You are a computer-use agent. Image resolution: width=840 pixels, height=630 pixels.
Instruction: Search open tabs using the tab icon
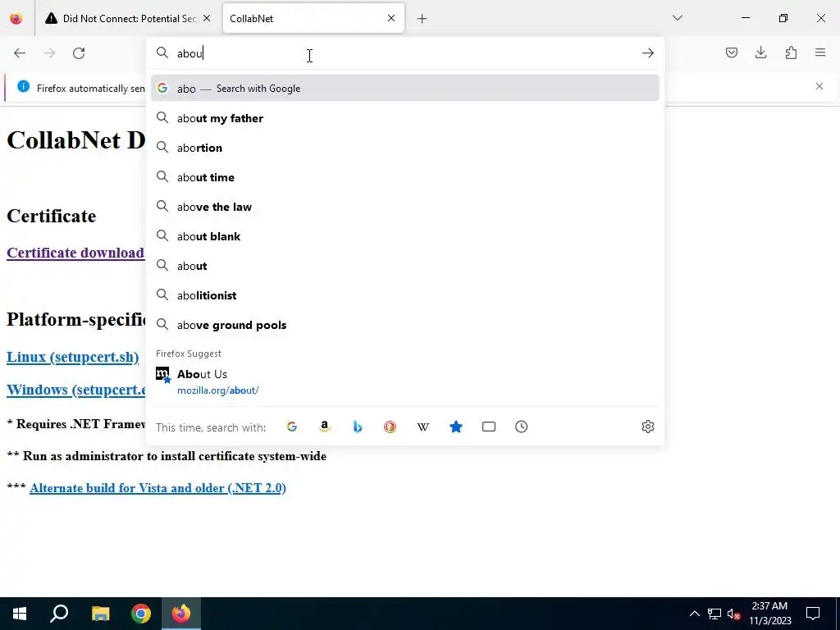(x=489, y=427)
